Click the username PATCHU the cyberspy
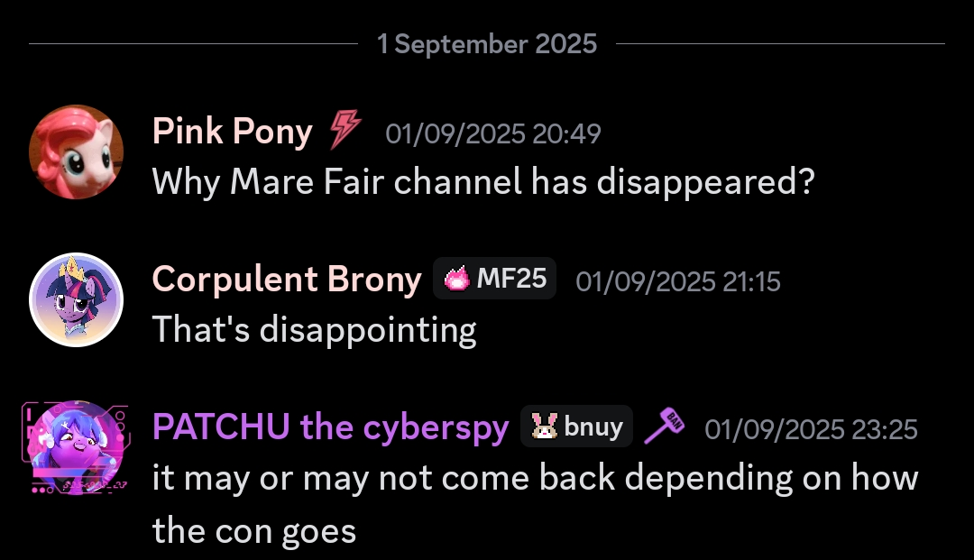 (x=330, y=427)
